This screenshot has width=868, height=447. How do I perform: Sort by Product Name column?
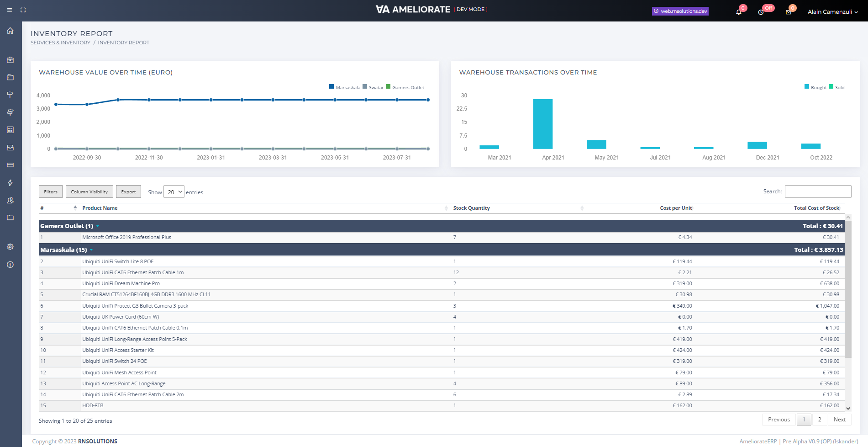tap(265, 208)
